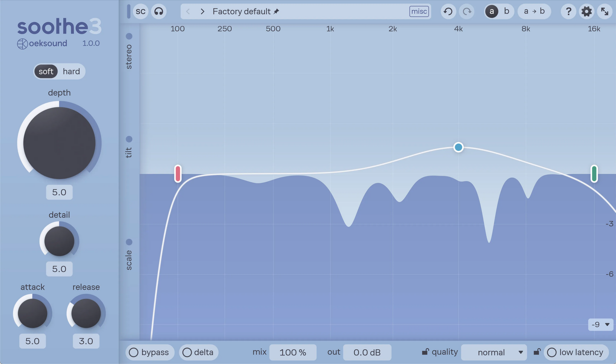The image size is (616, 364).
Task: Toggle the headphones listen icon
Action: (159, 11)
